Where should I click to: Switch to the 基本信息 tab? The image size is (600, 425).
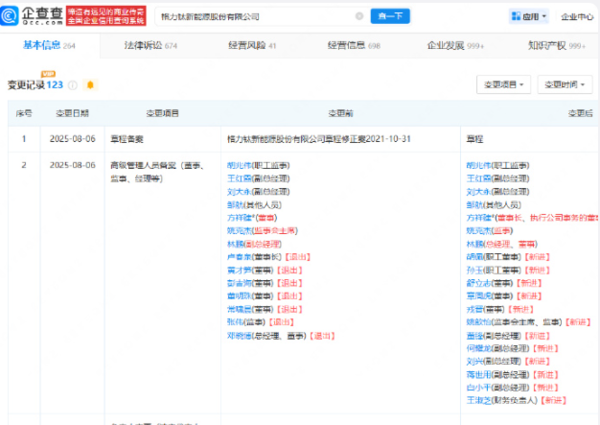click(49, 45)
